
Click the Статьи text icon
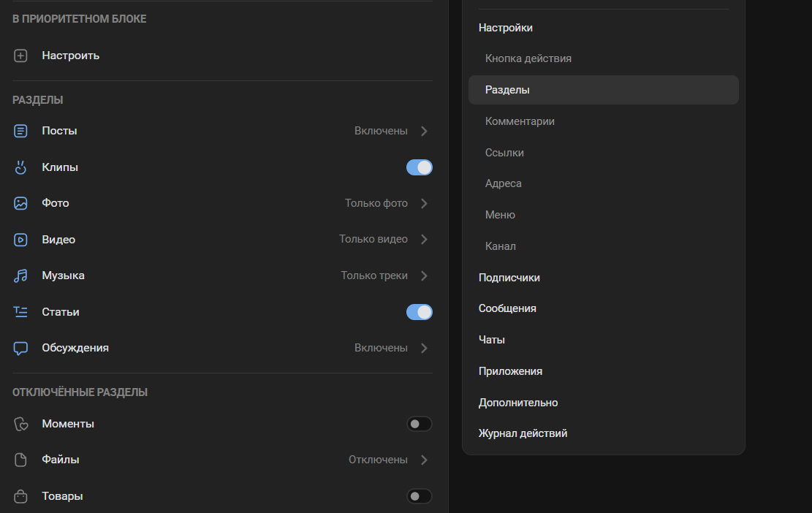[x=20, y=311]
